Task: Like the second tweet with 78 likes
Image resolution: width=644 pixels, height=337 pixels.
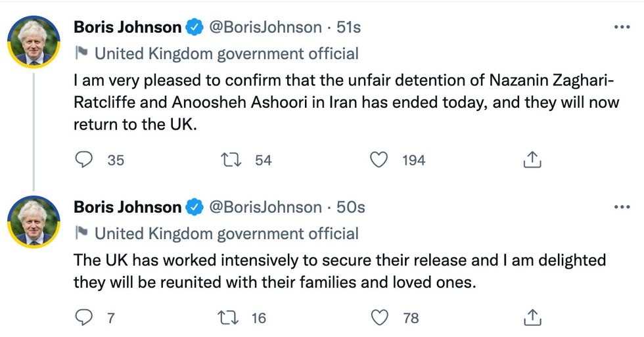Action: [379, 318]
